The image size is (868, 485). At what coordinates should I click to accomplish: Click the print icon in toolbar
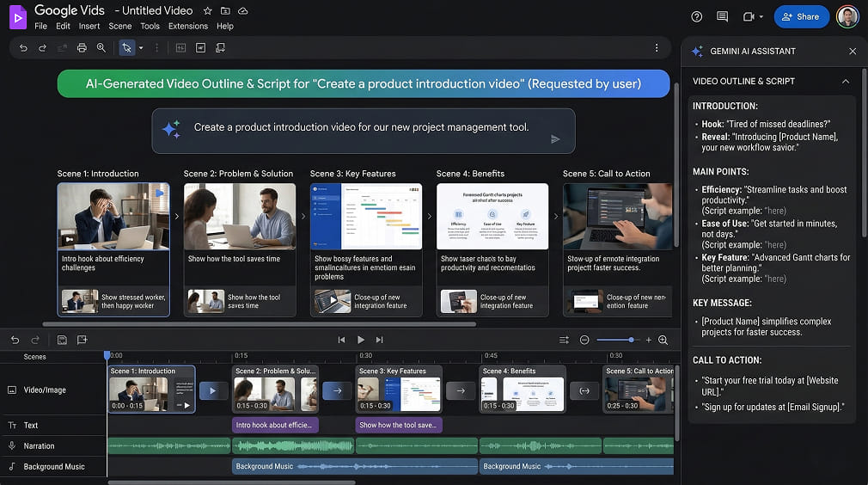(82, 48)
